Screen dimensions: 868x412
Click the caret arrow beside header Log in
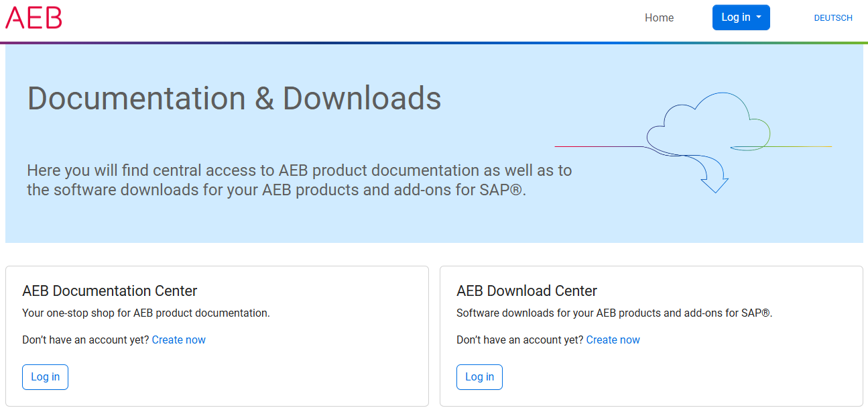tap(759, 17)
